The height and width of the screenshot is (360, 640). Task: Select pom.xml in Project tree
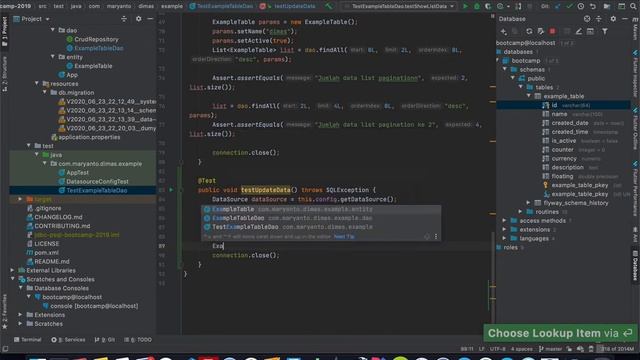pyautogui.click(x=42, y=253)
